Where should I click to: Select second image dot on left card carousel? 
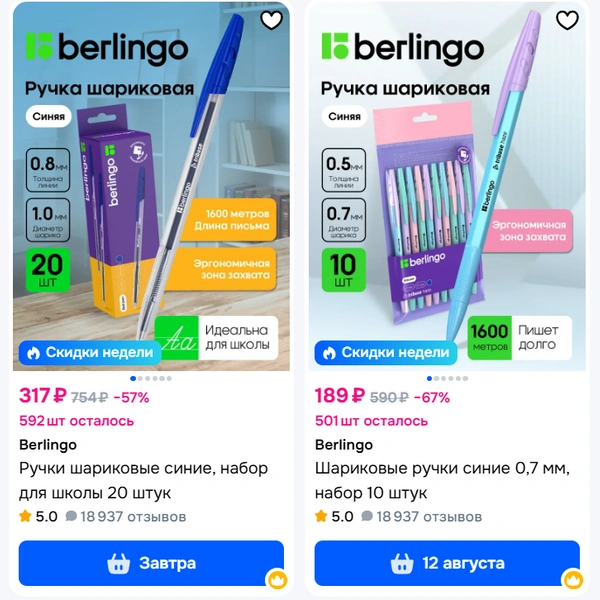[140, 378]
